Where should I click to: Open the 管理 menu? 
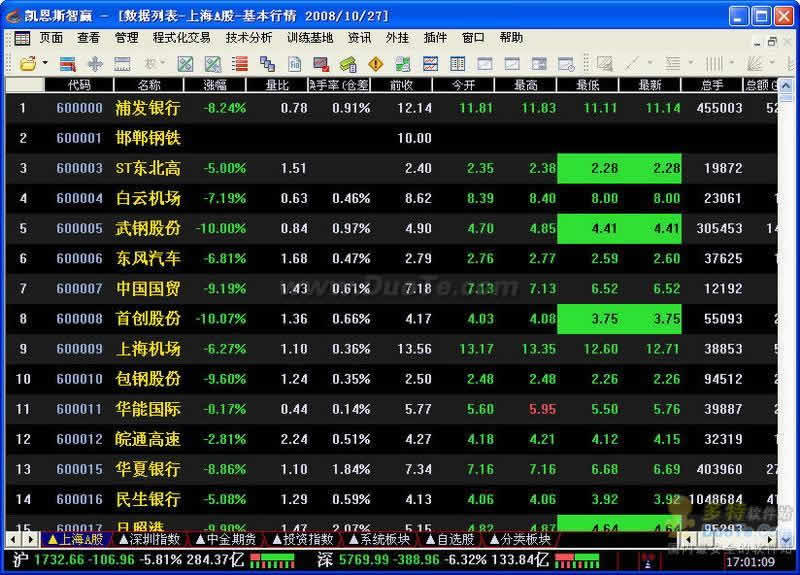tap(127, 38)
